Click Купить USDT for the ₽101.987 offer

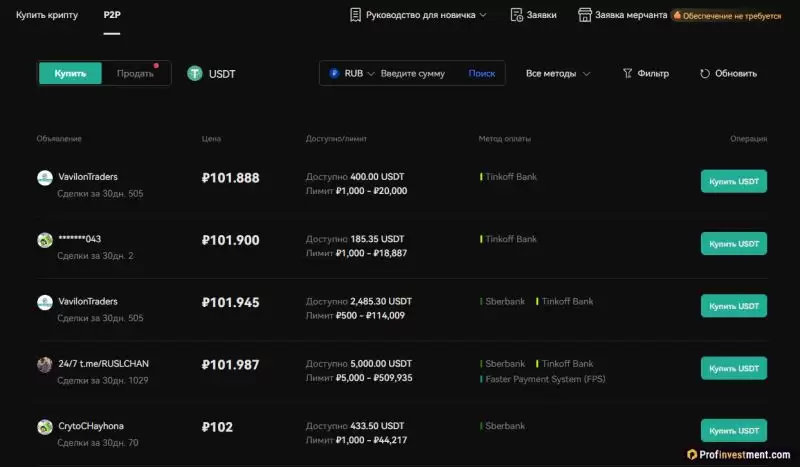pos(733,368)
